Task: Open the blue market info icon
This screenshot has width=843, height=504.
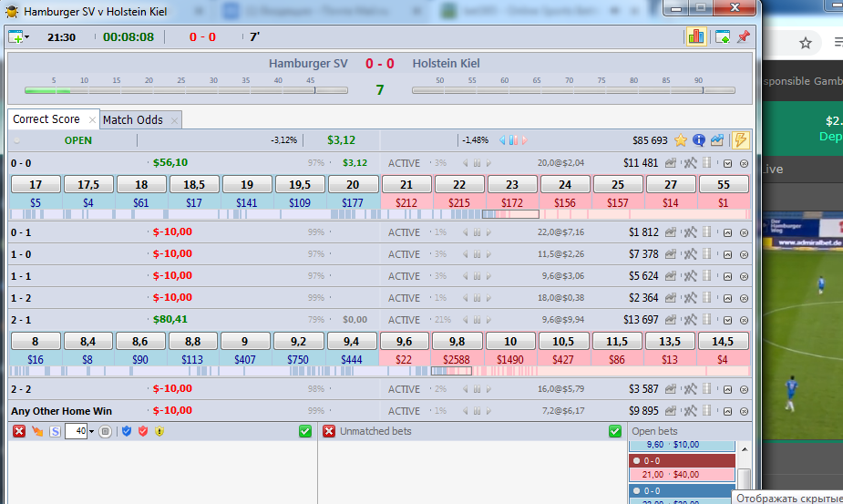Action: coord(698,140)
